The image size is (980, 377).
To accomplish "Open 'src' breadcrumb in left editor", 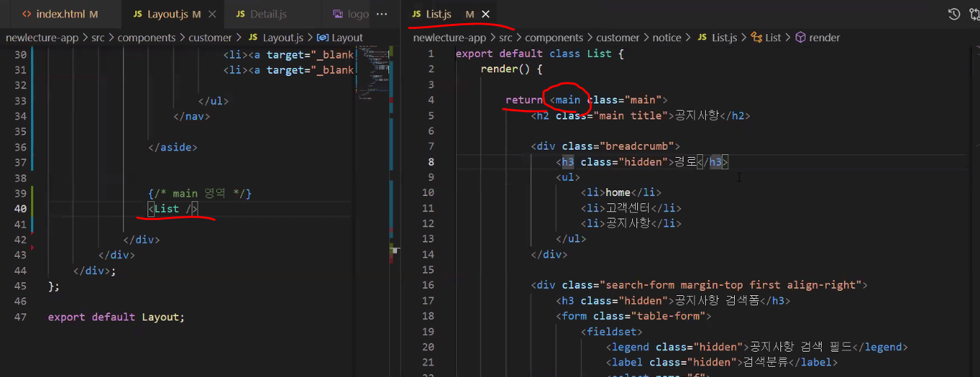I will click(x=98, y=38).
